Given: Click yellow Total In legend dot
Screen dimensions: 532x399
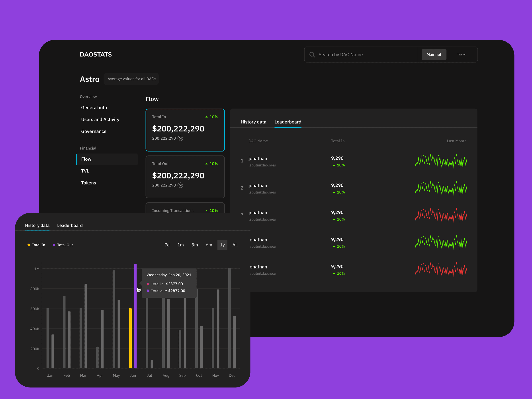Looking at the screenshot, I should point(29,245).
